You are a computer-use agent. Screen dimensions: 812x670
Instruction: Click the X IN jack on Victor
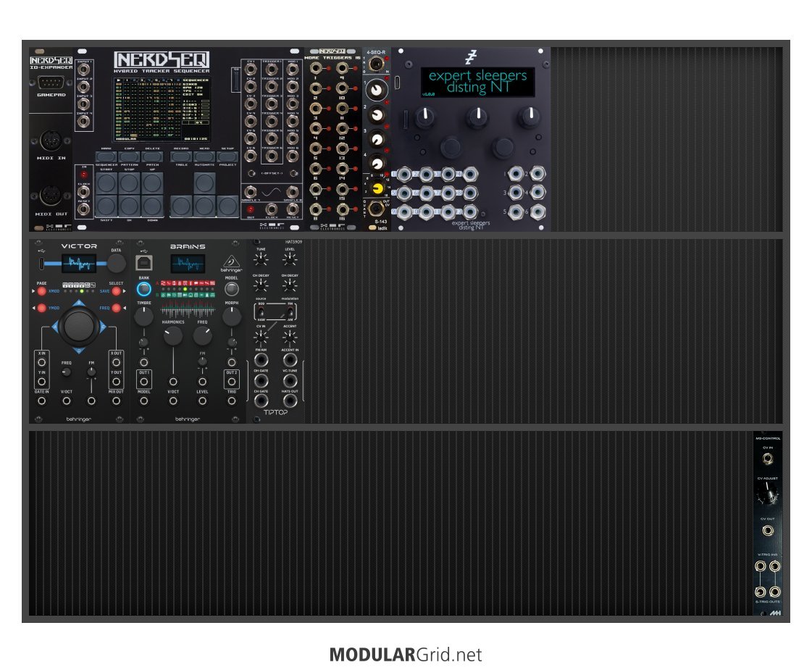[x=42, y=362]
